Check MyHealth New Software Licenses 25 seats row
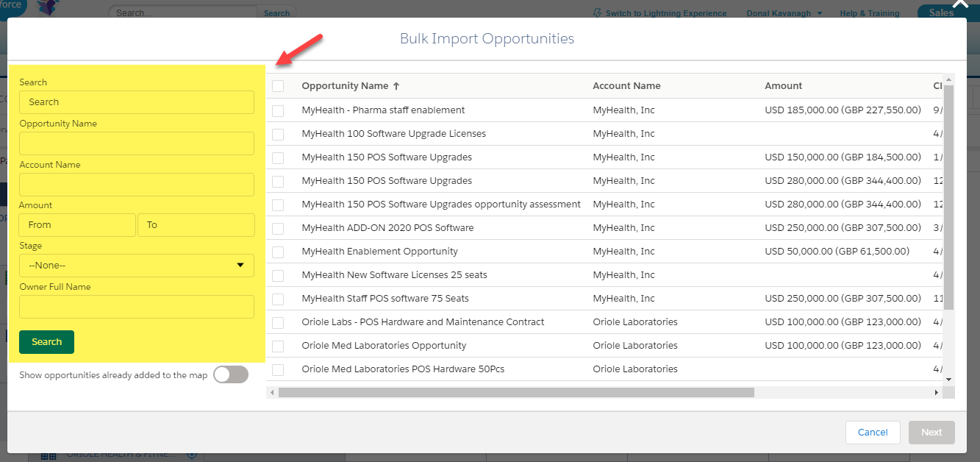This screenshot has height=462, width=980. (278, 275)
